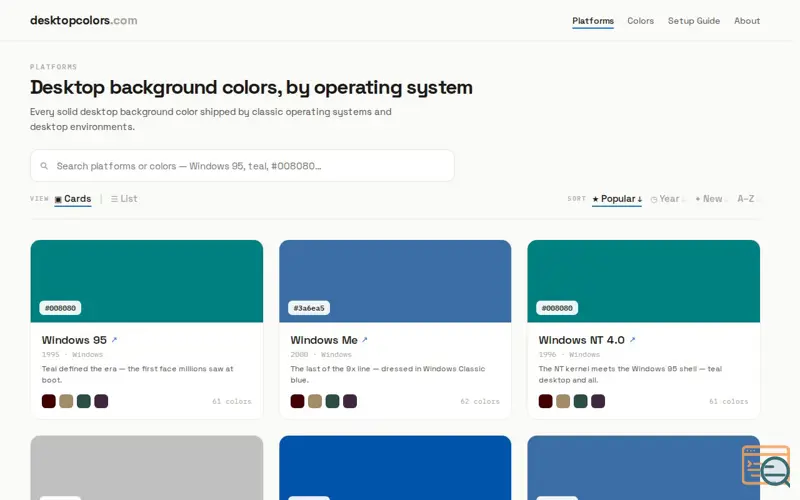Select dark purple swatch on Windows Me card
Viewport: 800px width, 500px height.
click(350, 402)
